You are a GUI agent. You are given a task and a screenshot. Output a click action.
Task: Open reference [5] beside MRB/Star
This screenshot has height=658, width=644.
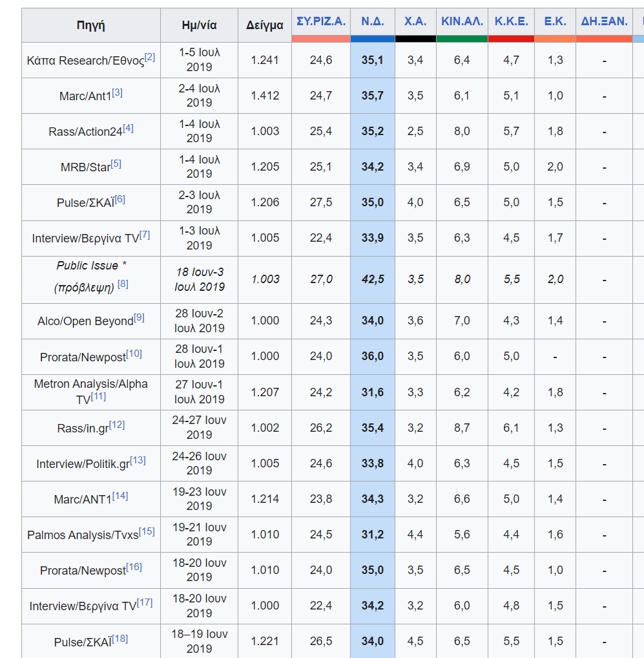[x=116, y=164]
